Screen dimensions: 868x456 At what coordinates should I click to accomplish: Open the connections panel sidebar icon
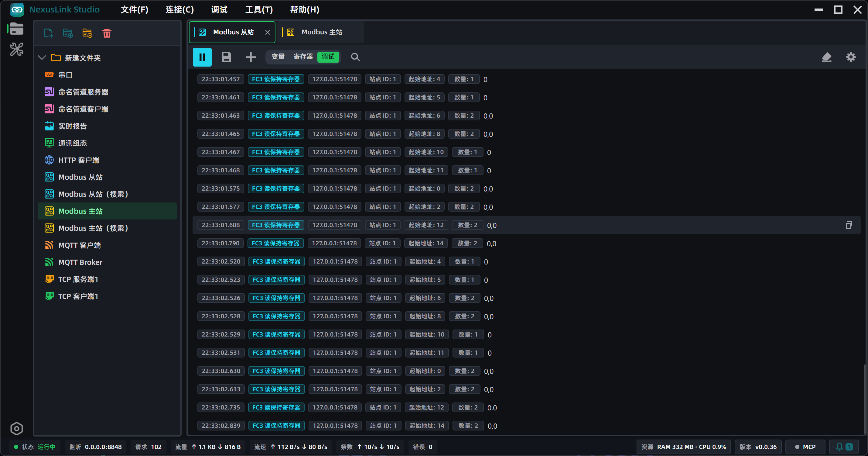[x=16, y=29]
